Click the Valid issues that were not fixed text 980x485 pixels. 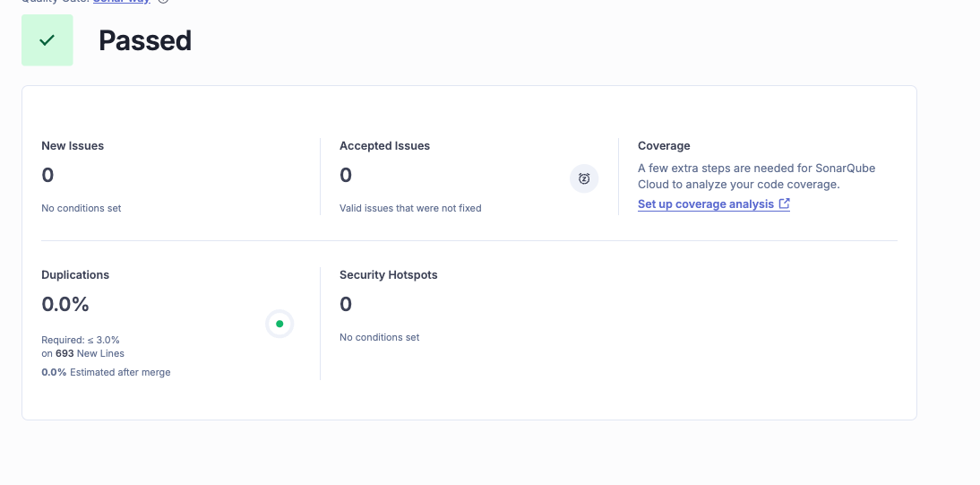click(x=410, y=208)
